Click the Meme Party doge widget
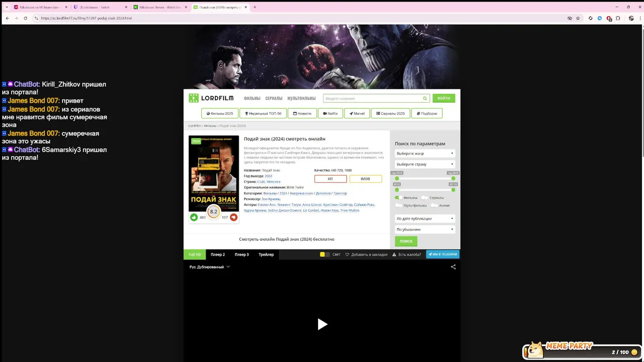 pyautogui.click(x=582, y=349)
